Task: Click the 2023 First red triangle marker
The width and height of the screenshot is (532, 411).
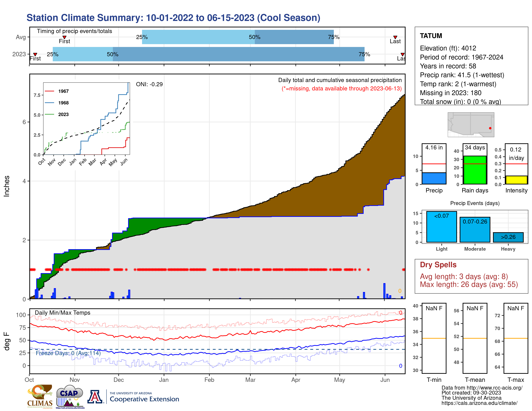Action: [35, 54]
